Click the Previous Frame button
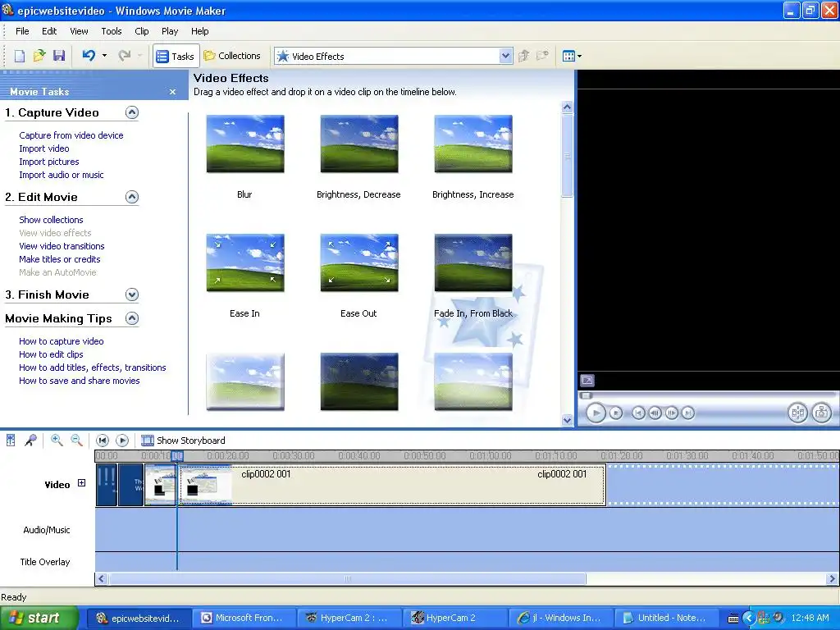The image size is (840, 630). (x=655, y=413)
